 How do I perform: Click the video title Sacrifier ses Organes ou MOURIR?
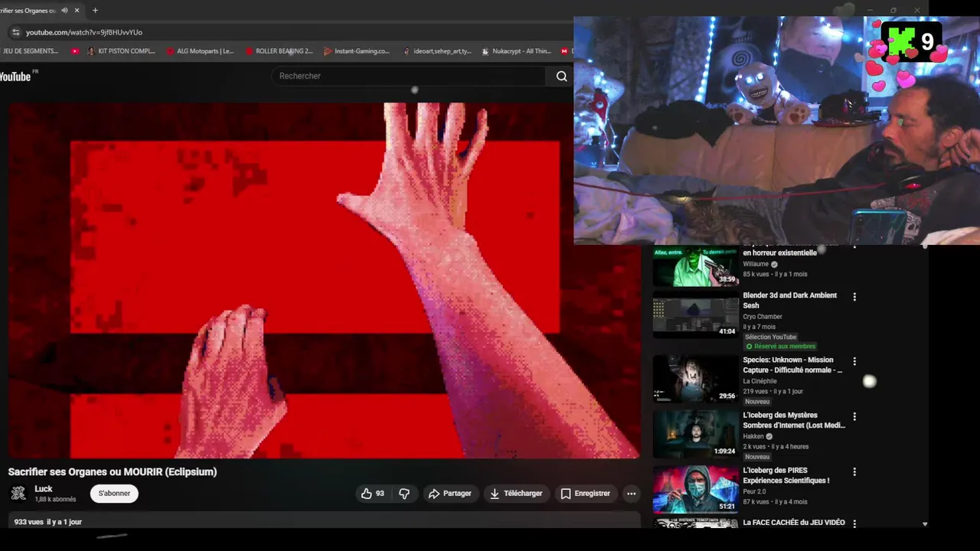coord(113,472)
